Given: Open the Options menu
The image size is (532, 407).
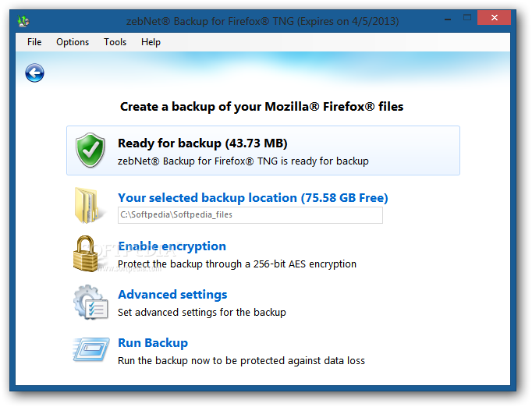Looking at the screenshot, I should pos(73,42).
